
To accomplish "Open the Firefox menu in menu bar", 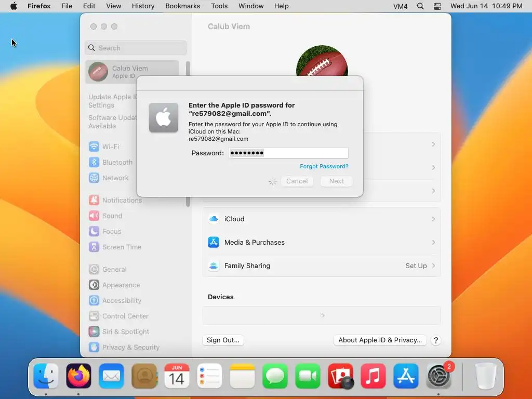I will coord(39,6).
